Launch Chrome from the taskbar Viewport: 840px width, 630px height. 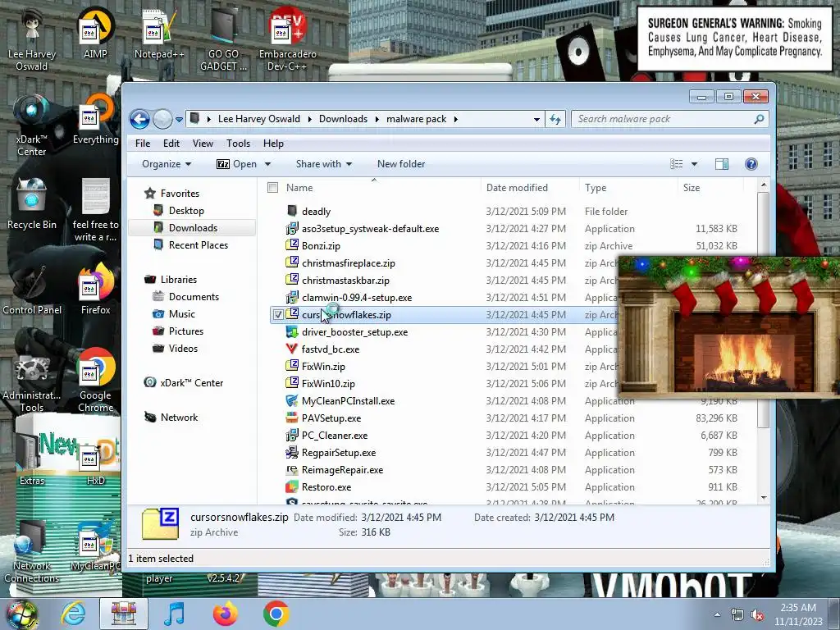tap(276, 614)
